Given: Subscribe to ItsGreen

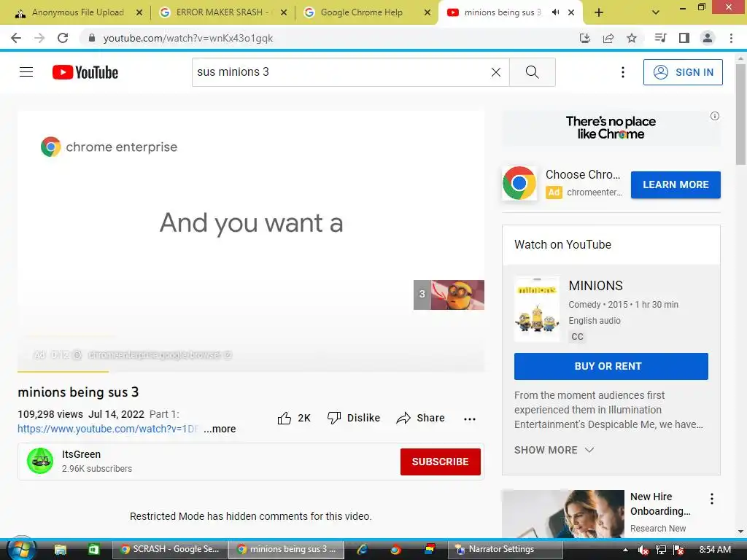Looking at the screenshot, I should [440, 462].
